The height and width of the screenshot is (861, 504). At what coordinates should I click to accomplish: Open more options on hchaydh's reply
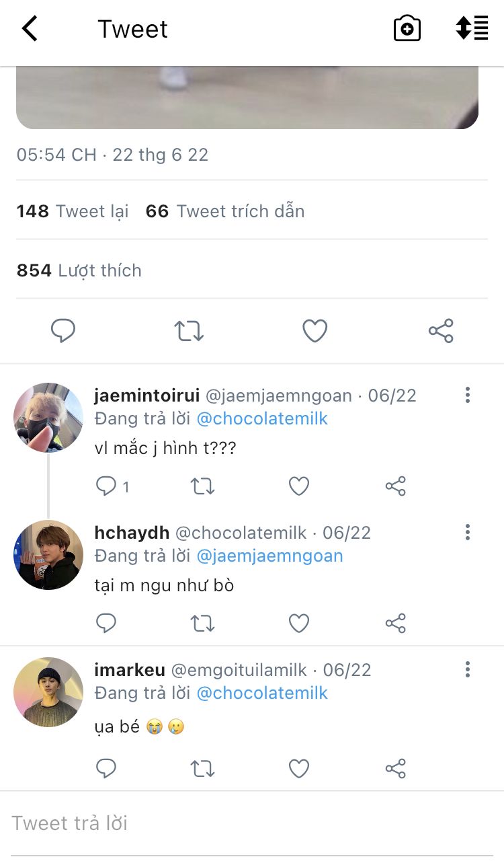[468, 533]
